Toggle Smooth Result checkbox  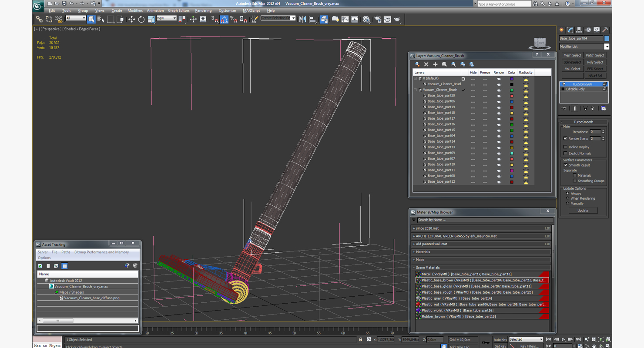tap(566, 165)
